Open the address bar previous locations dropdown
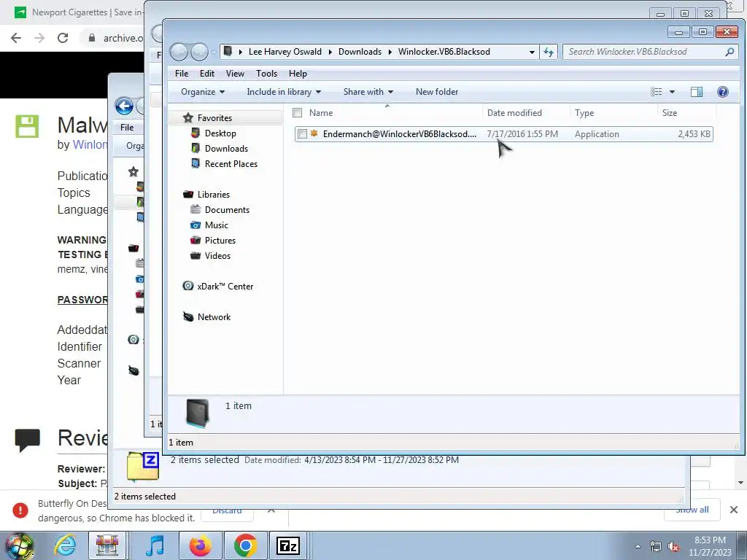This screenshot has width=747, height=560. click(x=532, y=52)
